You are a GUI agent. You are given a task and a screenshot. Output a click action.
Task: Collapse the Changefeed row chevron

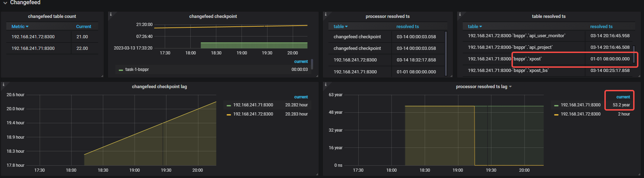pyautogui.click(x=5, y=3)
